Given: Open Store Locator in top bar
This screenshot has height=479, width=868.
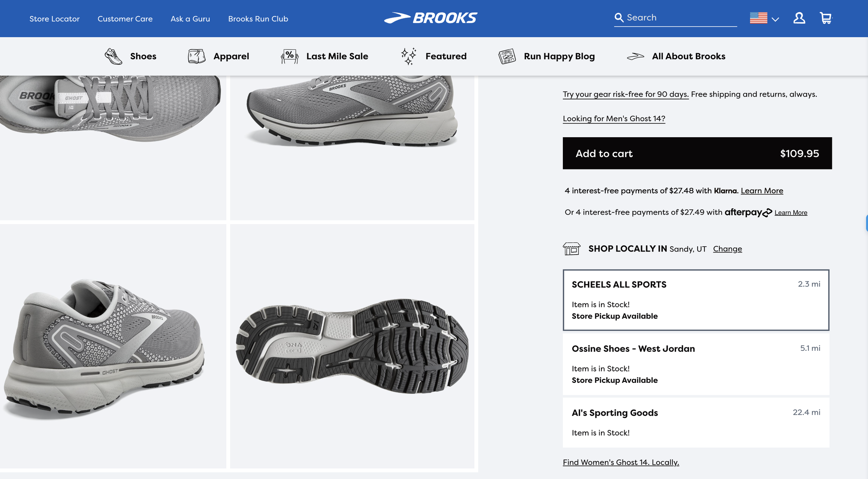Looking at the screenshot, I should pyautogui.click(x=55, y=19).
